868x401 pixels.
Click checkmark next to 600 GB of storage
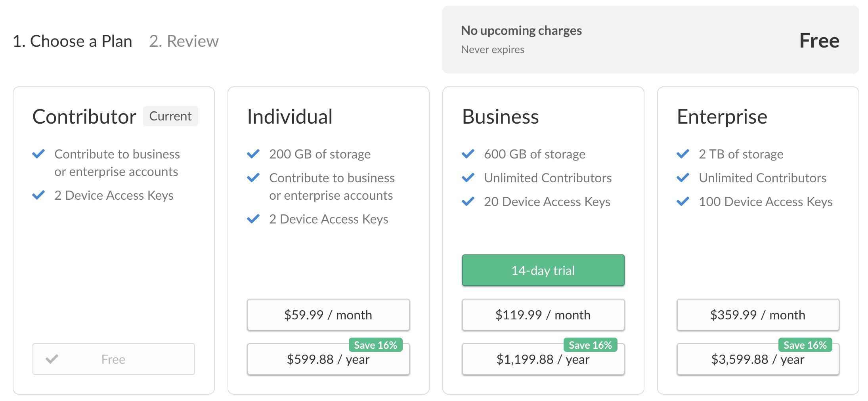pos(468,154)
